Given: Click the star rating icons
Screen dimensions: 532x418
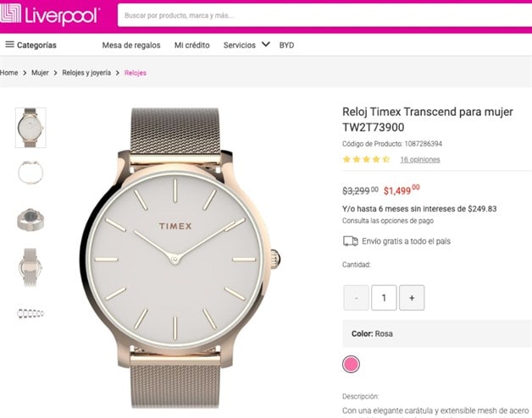Looking at the screenshot, I should click(x=366, y=159).
